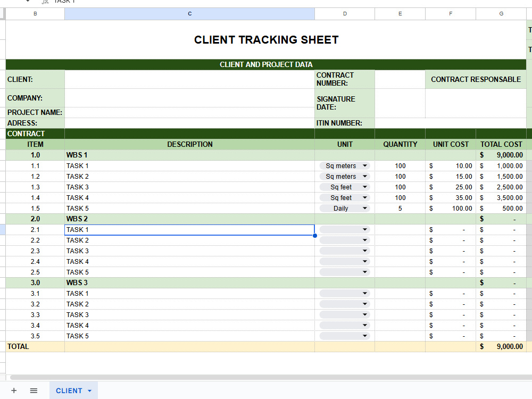Select total cost 2,500.00 cell

point(501,187)
